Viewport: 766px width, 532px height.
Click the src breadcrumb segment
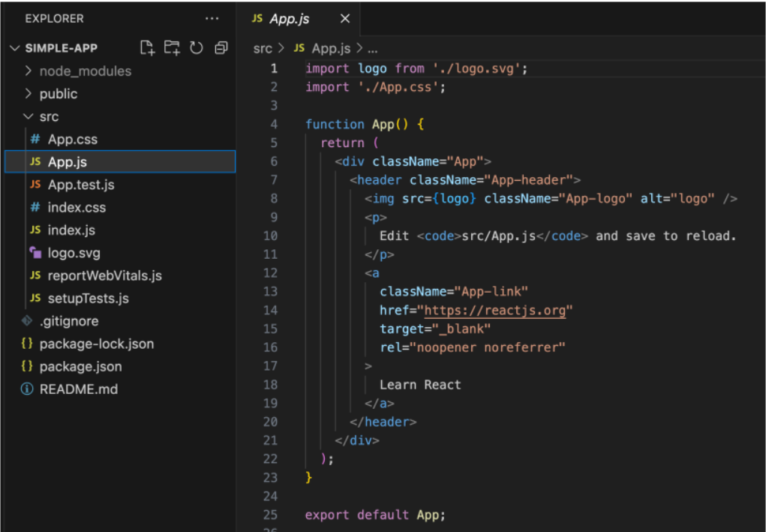click(x=263, y=48)
